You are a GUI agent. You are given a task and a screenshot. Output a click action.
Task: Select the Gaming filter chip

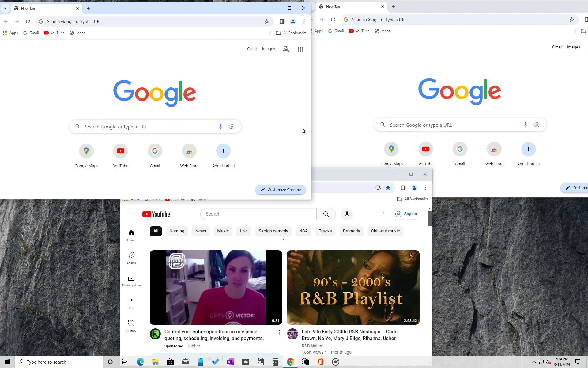pos(177,231)
